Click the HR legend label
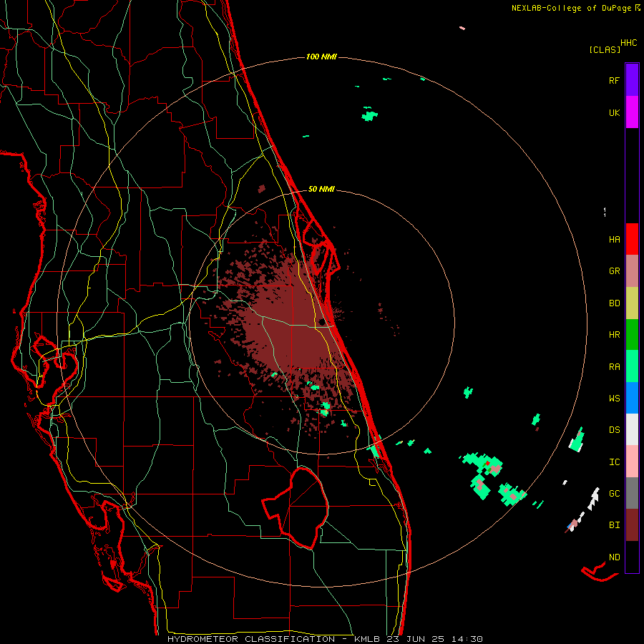The width and height of the screenshot is (644, 644). 614,335
